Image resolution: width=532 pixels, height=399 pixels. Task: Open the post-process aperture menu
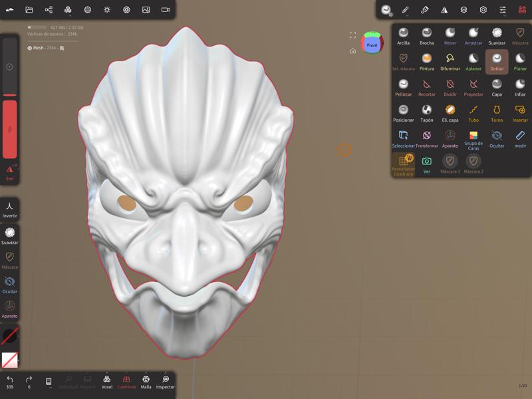pyautogui.click(x=126, y=10)
